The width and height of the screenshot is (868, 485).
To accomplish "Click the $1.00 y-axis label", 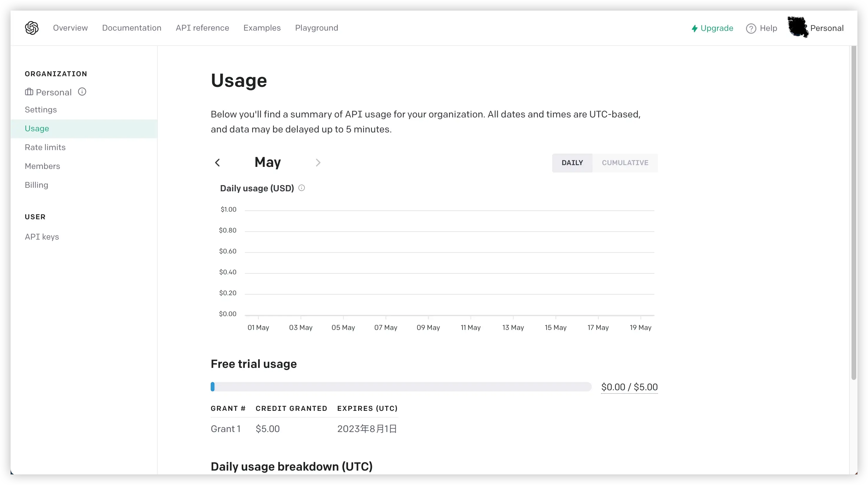I will (x=228, y=209).
